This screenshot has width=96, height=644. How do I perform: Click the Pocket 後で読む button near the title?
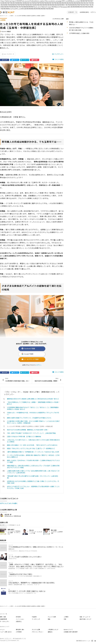[35, 60]
